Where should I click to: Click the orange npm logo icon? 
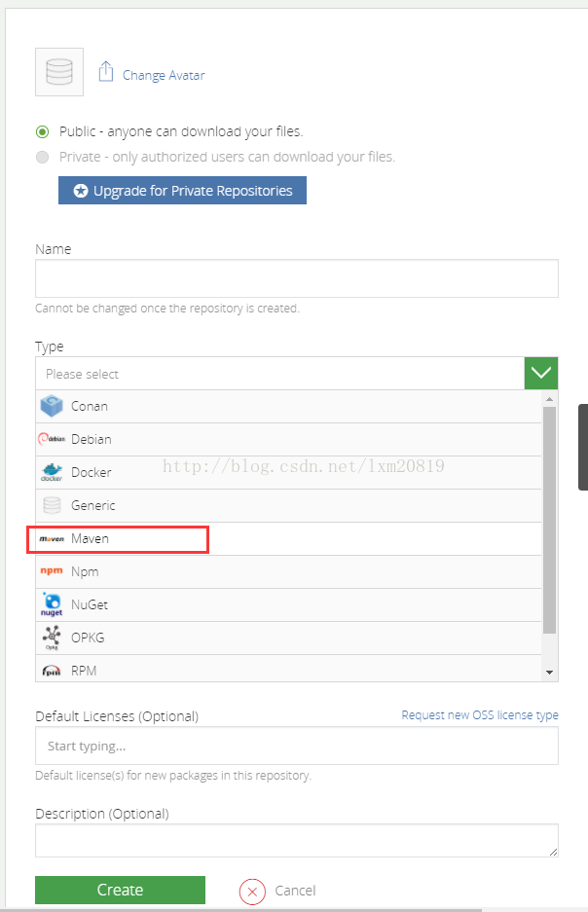pos(52,571)
